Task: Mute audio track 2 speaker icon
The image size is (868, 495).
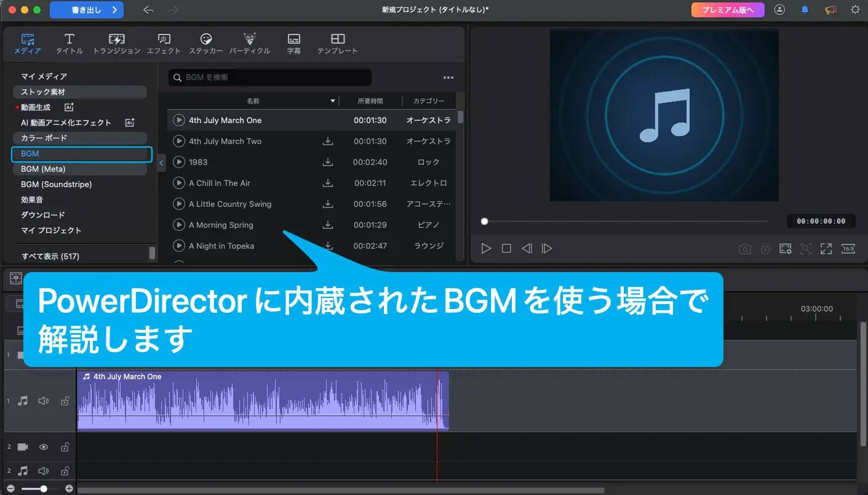Action: coord(43,471)
